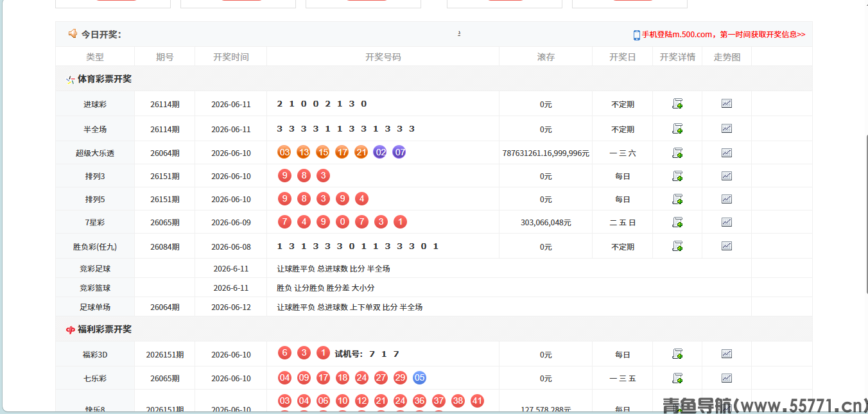Screen dimensions: 868x414
Task: Open draw details icon for 排列5
Action: point(677,199)
